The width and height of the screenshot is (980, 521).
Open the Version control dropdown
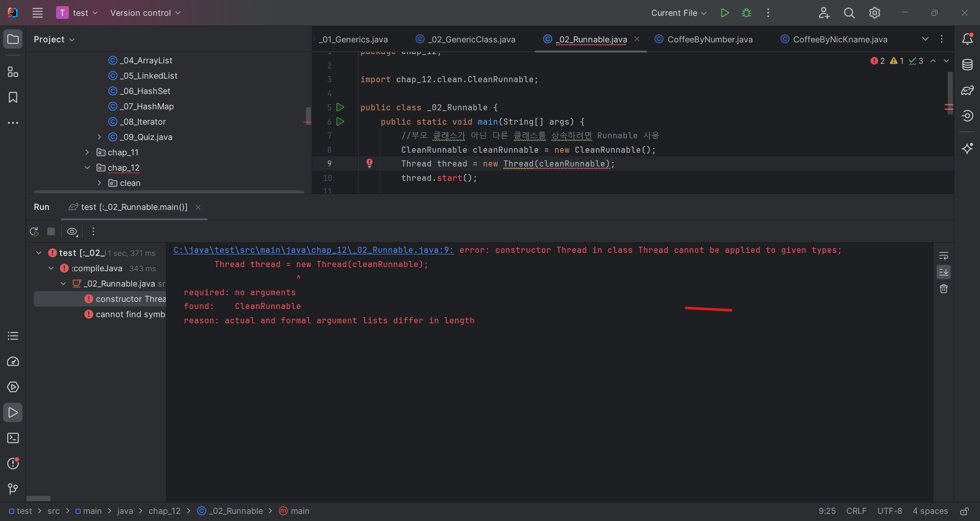click(x=145, y=13)
